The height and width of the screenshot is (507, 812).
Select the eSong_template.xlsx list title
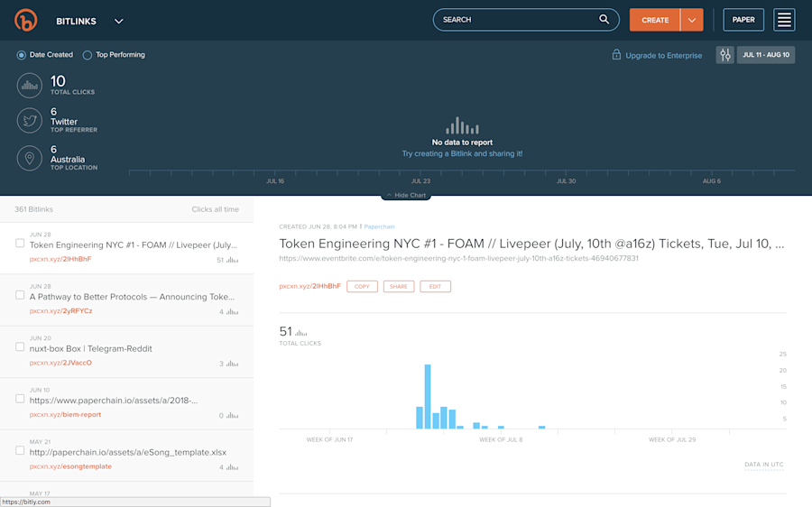(x=128, y=452)
